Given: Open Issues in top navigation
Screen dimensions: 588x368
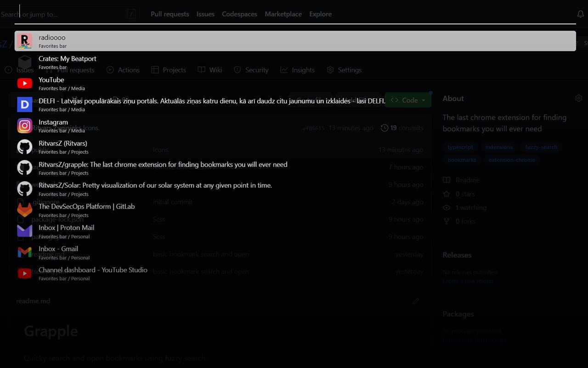Looking at the screenshot, I should point(205,14).
